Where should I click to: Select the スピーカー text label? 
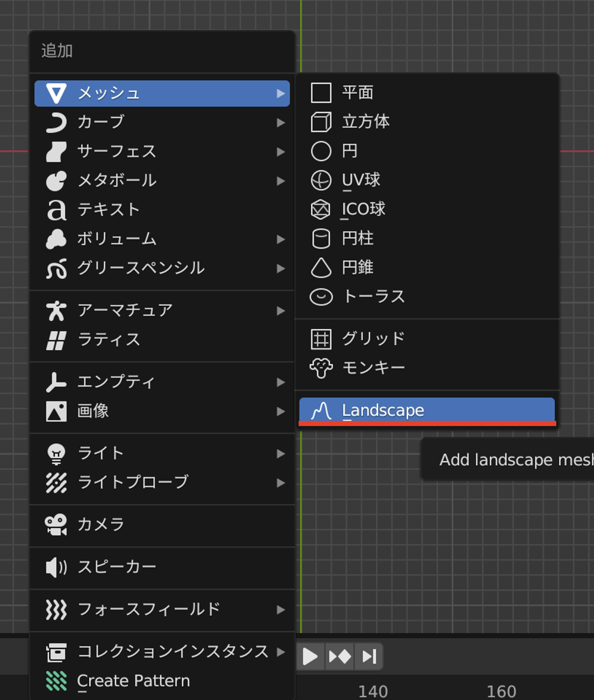tap(117, 567)
